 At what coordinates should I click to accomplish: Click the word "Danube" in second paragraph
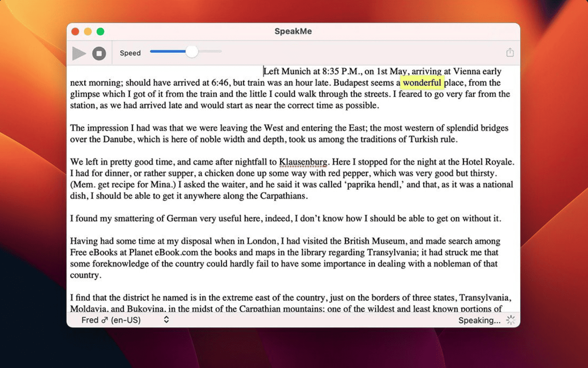(x=118, y=139)
